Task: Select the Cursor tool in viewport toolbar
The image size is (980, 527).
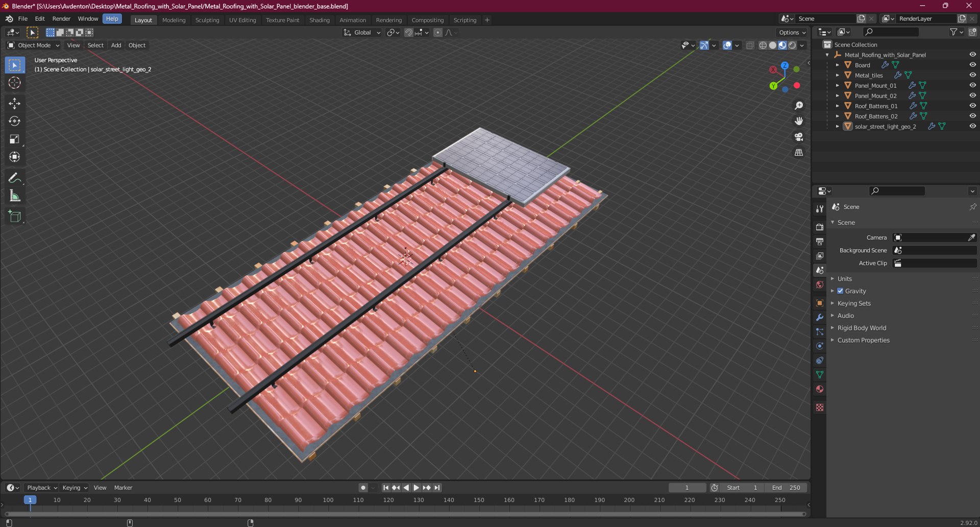Action: pos(14,83)
